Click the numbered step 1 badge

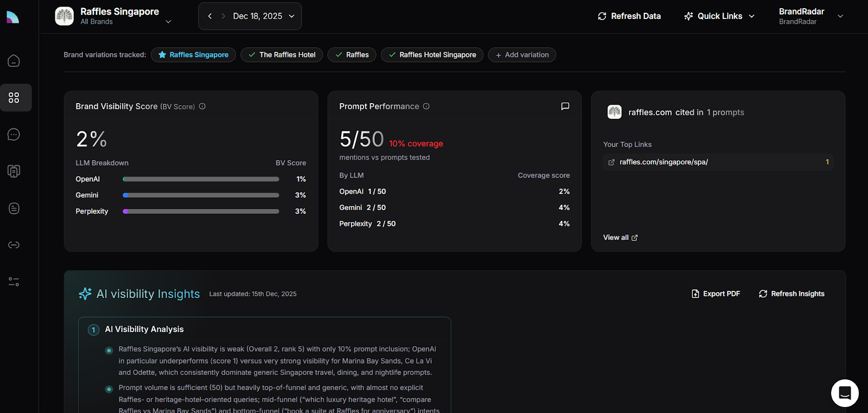click(x=93, y=330)
